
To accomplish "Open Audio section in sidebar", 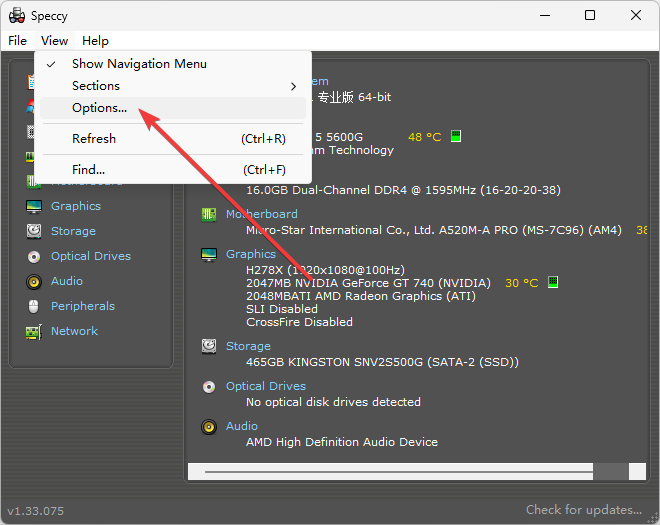I will [x=67, y=281].
